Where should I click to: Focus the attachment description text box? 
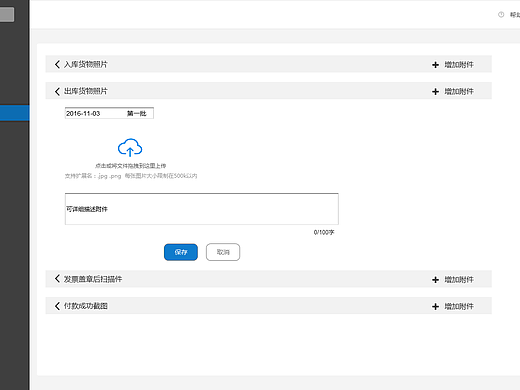tap(202, 209)
